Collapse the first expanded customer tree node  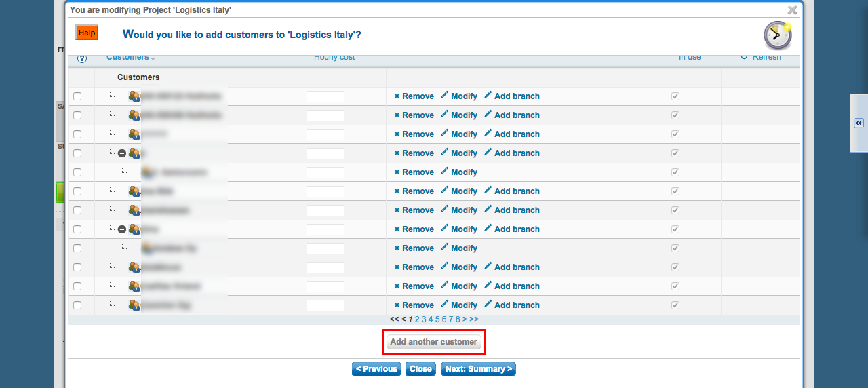pyautogui.click(x=122, y=153)
